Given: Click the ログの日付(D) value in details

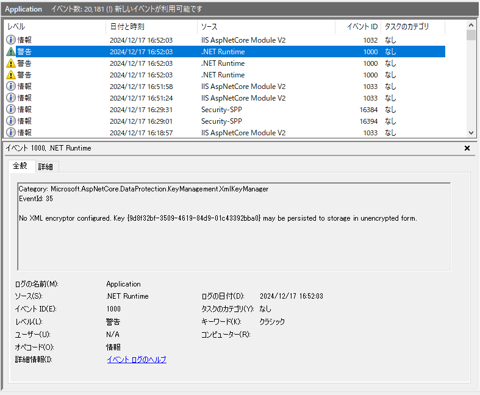Looking at the screenshot, I should (x=291, y=296).
